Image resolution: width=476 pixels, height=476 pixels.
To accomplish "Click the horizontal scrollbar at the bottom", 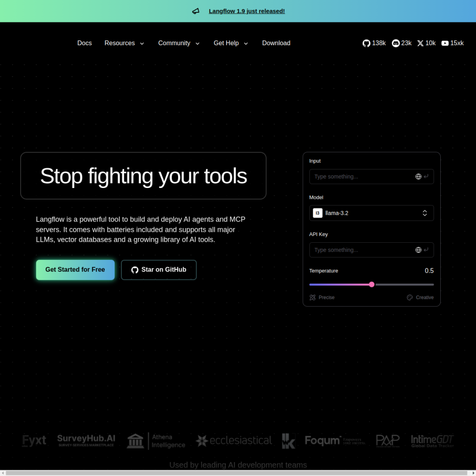I will (236, 473).
